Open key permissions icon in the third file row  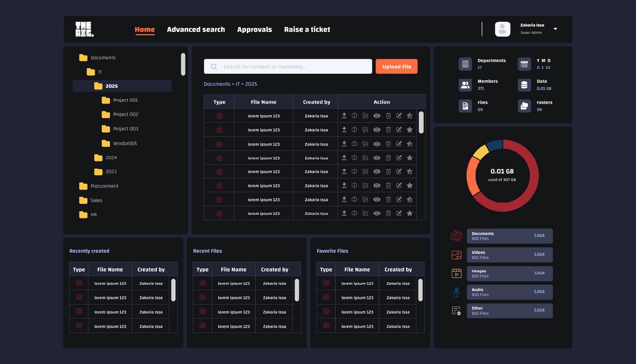coord(365,144)
